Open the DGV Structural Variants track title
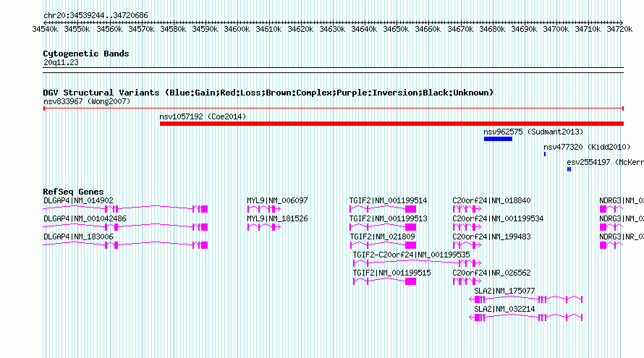This screenshot has width=644, height=358. [x=268, y=93]
